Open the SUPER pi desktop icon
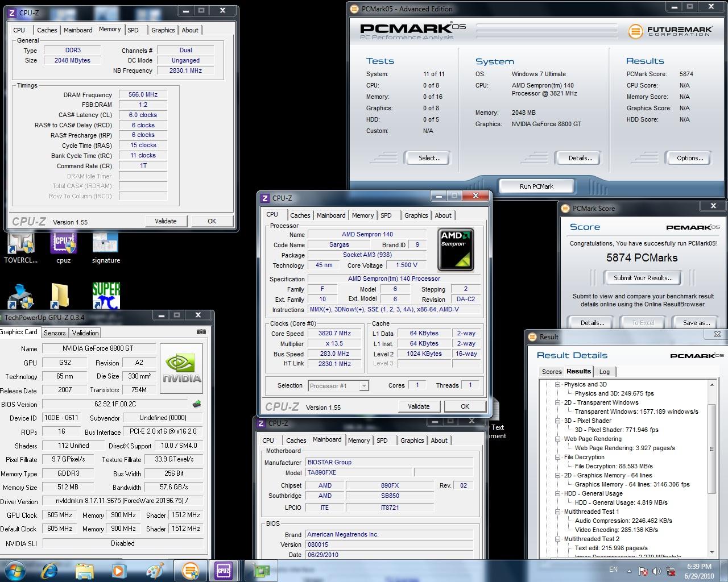Image resolution: width=728 pixels, height=582 pixels. point(106,296)
